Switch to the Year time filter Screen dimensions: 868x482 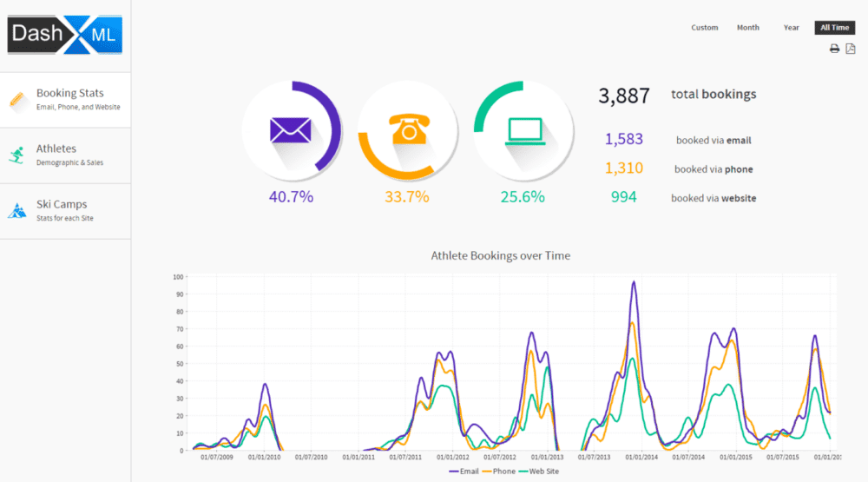pos(791,28)
